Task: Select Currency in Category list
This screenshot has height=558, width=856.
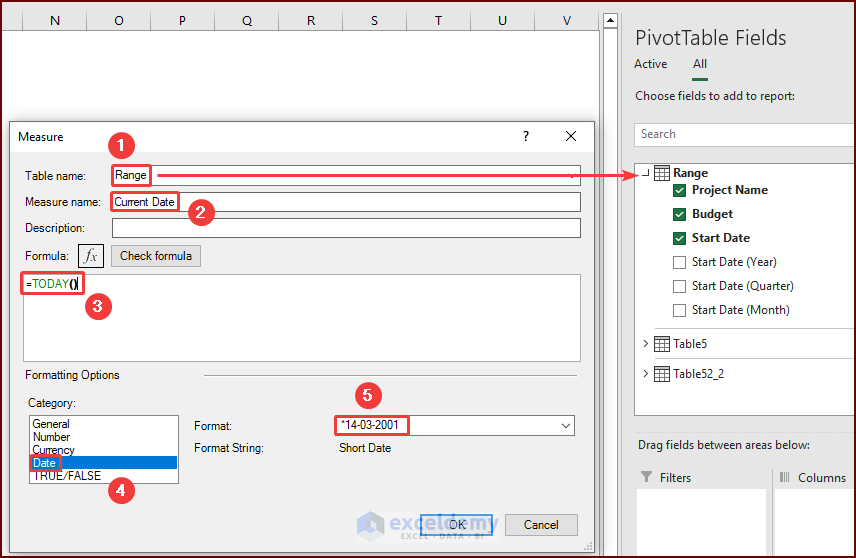Action: (103, 450)
